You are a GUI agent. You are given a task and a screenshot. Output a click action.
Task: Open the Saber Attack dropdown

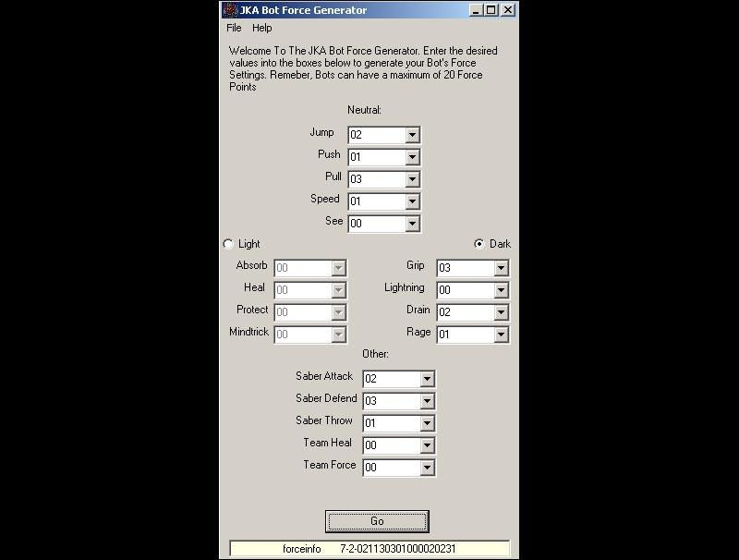(x=427, y=379)
